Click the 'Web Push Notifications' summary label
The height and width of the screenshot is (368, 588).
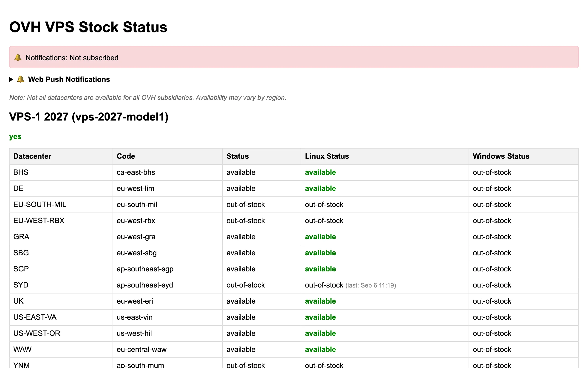[x=69, y=79]
